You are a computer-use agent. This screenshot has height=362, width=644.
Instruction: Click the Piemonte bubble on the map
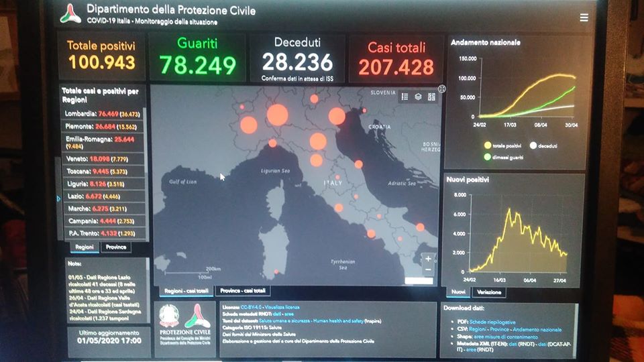click(248, 125)
